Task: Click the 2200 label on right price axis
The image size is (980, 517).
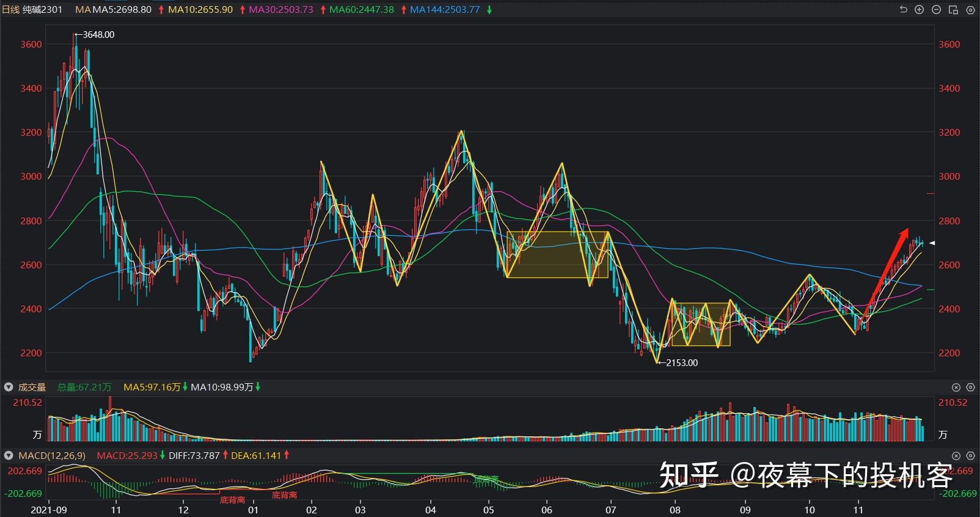Action: tap(949, 353)
